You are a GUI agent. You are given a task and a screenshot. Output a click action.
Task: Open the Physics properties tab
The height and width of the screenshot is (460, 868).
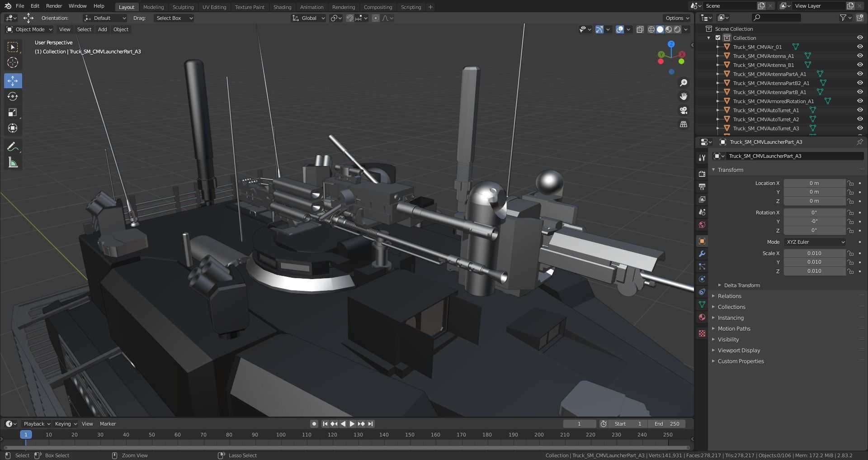tap(702, 279)
